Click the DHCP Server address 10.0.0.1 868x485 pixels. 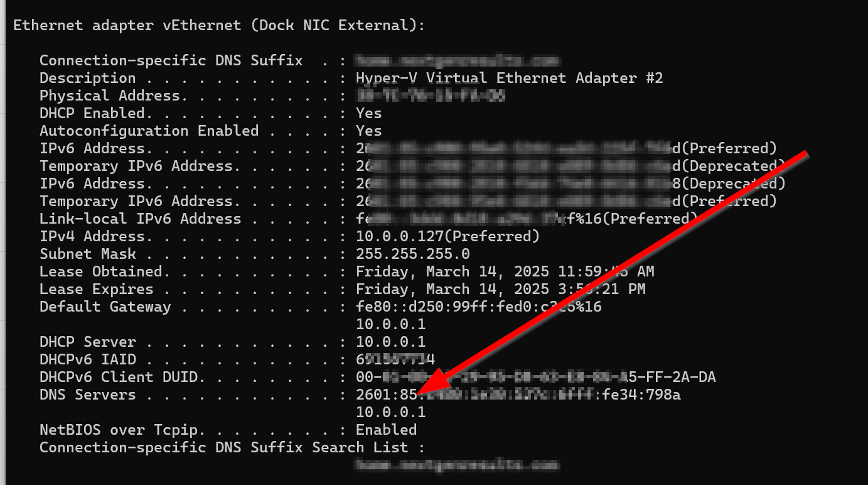pyautogui.click(x=390, y=342)
